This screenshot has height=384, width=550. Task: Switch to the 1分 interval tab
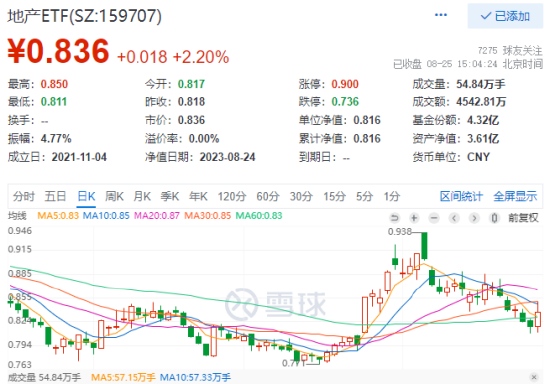coord(391,196)
